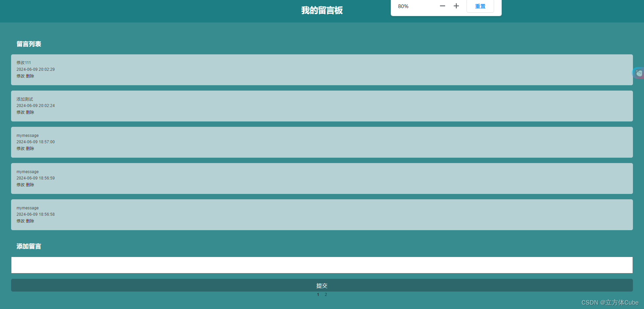Click timestamp 2024-06-09 20:02:29

(x=36, y=69)
